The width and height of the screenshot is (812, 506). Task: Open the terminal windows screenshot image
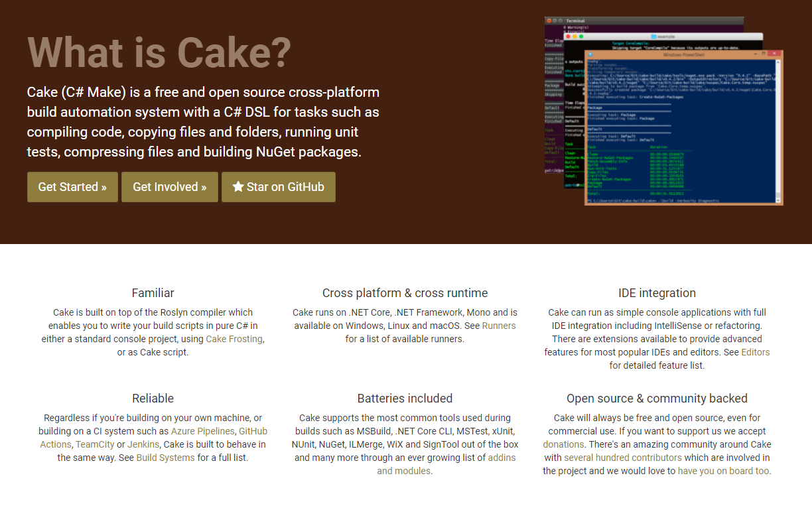[663, 111]
